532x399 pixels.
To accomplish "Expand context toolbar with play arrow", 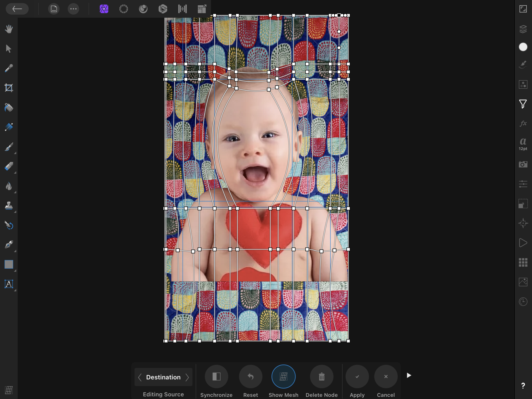I will [x=409, y=375].
